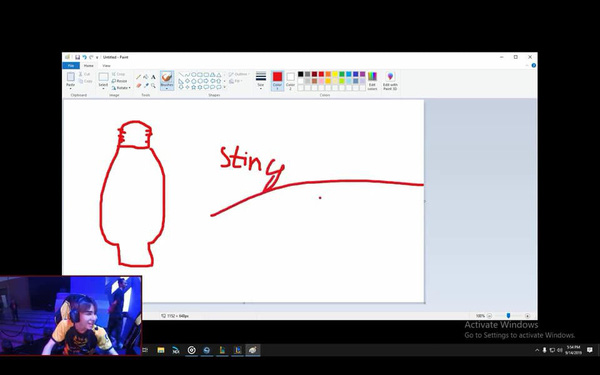
Task: Click the Select rectangle icon
Action: coord(103,77)
